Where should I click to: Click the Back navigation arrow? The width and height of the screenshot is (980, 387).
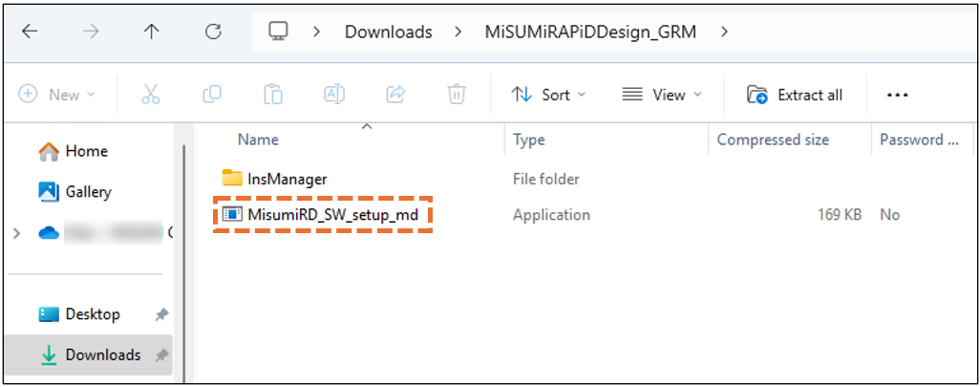click(30, 32)
